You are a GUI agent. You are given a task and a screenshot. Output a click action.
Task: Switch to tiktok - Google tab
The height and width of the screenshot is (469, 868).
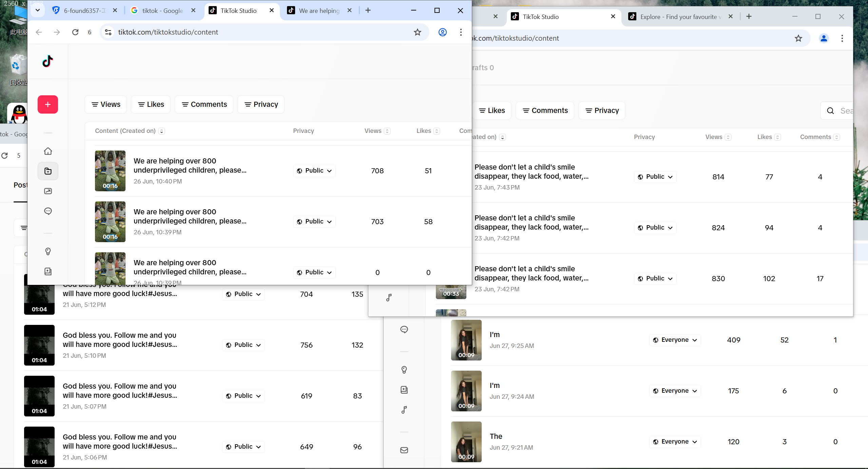(163, 11)
